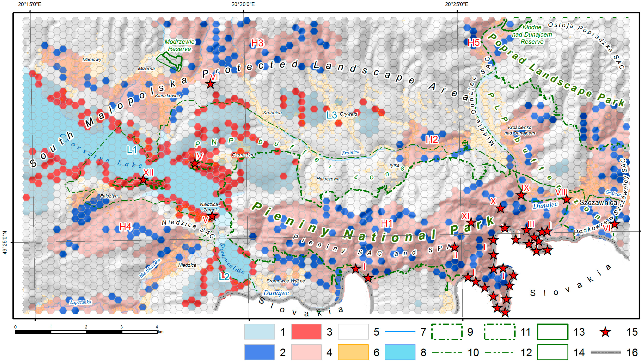Image resolution: width=644 pixels, height=363 pixels.
Task: Click the gray border line legend symbol 16
Action: 605,352
